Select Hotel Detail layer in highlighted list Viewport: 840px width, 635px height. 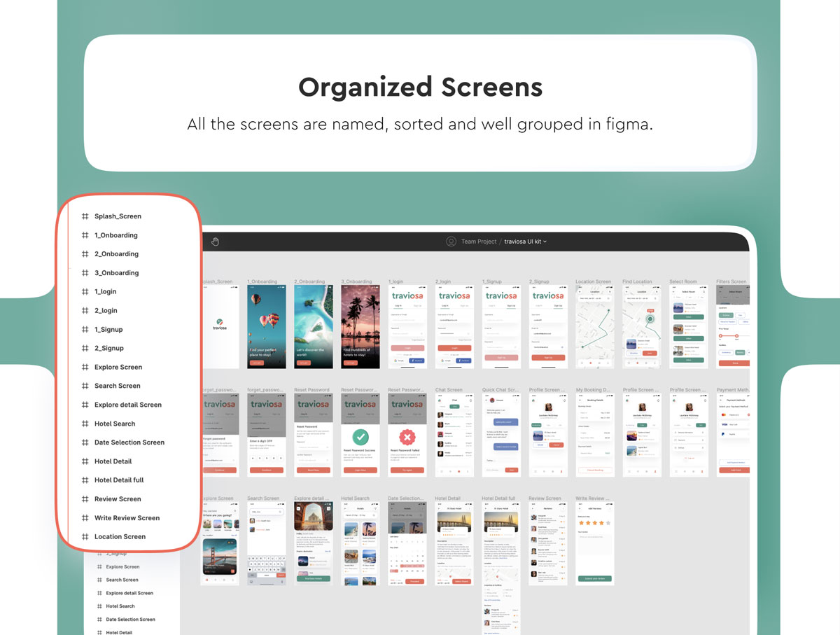pyautogui.click(x=113, y=462)
